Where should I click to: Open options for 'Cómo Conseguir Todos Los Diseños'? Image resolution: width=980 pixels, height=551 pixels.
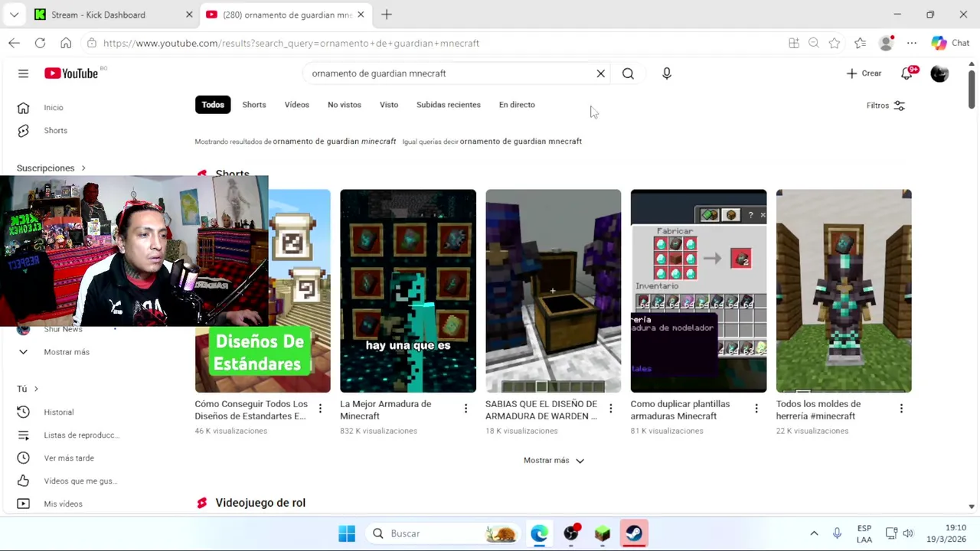click(320, 409)
